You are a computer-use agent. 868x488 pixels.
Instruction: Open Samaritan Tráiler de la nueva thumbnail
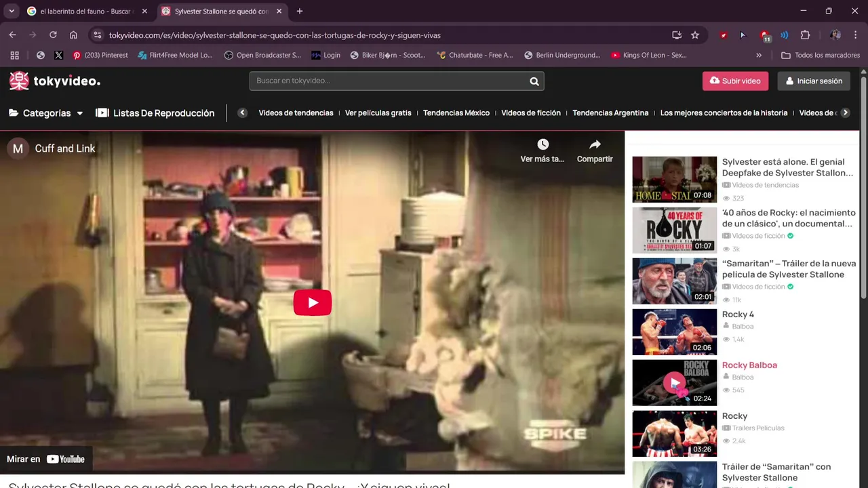coord(674,281)
